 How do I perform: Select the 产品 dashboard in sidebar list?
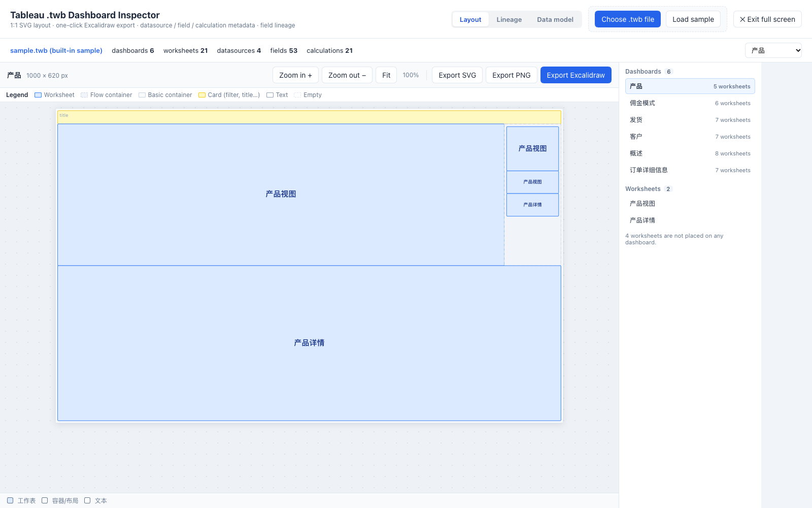point(690,86)
